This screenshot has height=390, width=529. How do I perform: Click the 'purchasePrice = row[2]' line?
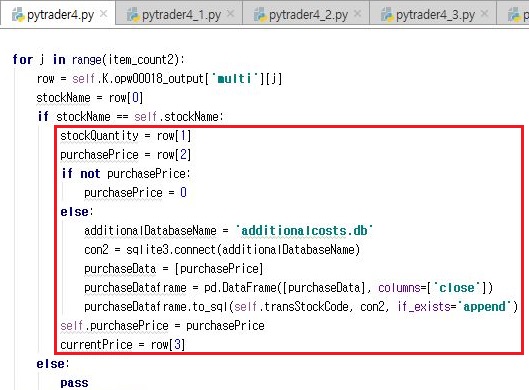pos(126,155)
